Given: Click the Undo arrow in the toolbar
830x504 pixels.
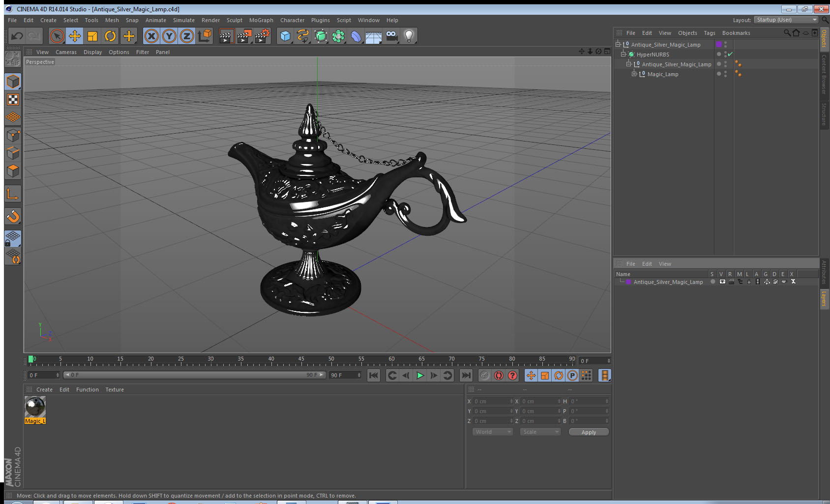Looking at the screenshot, I should click(17, 36).
